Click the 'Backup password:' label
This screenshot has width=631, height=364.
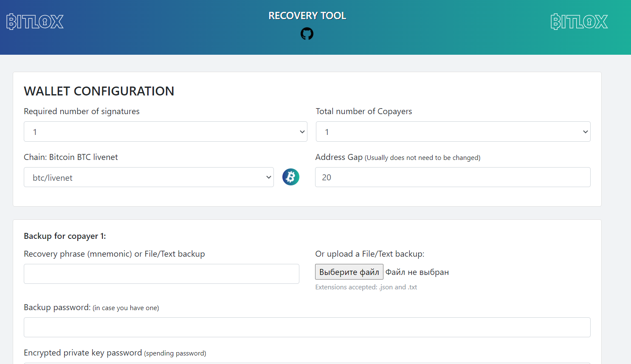57,308
